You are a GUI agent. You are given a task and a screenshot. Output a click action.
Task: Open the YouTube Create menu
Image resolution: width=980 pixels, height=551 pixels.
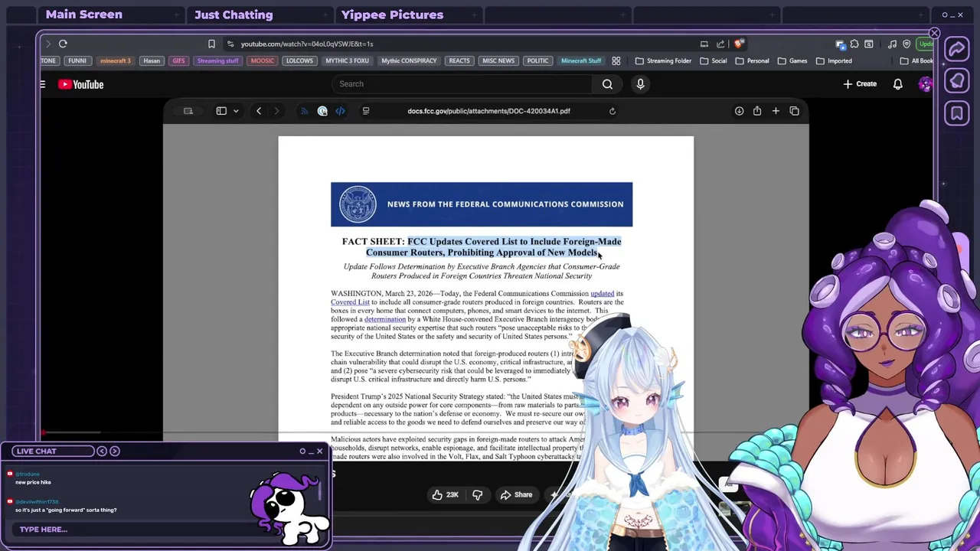click(860, 84)
